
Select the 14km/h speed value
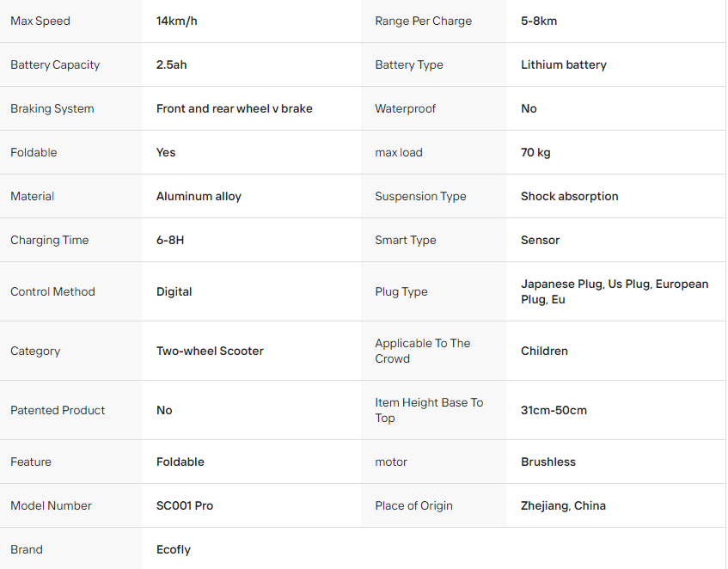tap(176, 21)
